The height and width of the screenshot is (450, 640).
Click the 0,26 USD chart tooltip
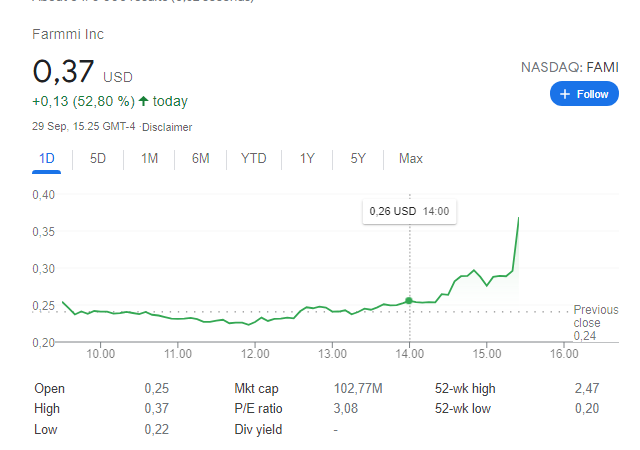point(409,211)
